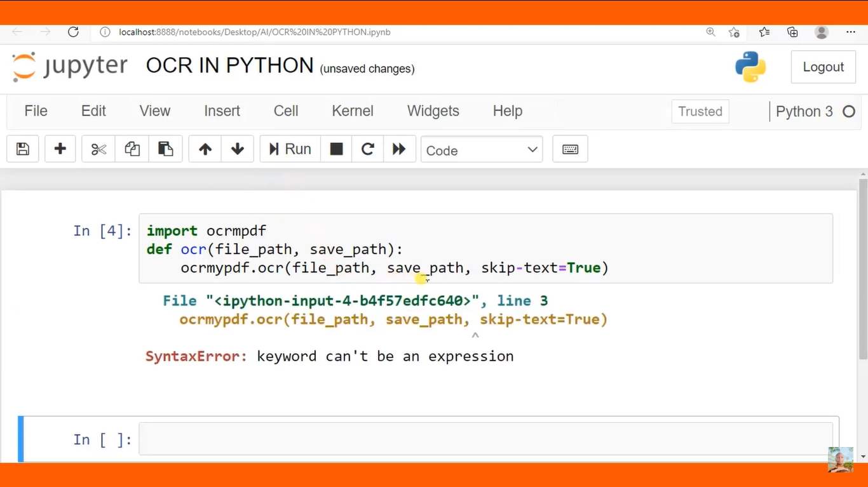
Task: Open the Insert menu
Action: pyautogui.click(x=222, y=111)
